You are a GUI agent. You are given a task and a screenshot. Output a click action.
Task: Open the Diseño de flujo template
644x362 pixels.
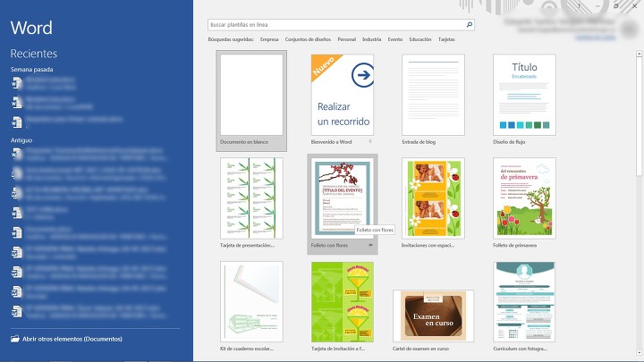tap(524, 91)
